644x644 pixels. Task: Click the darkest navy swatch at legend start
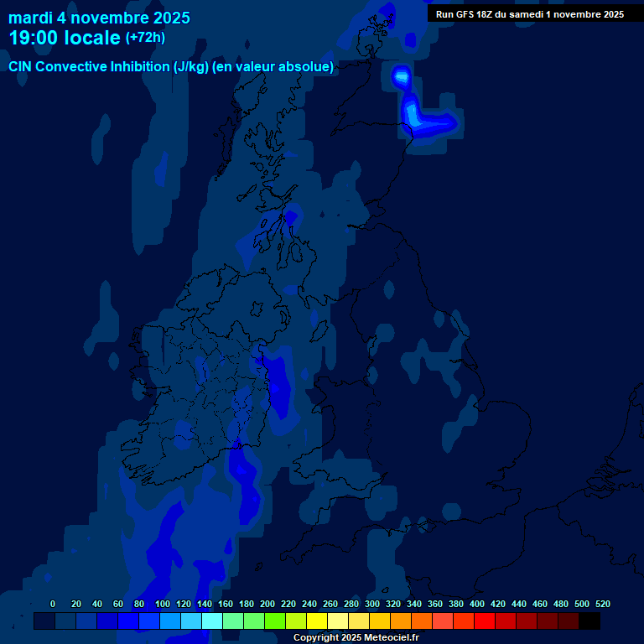(44, 621)
